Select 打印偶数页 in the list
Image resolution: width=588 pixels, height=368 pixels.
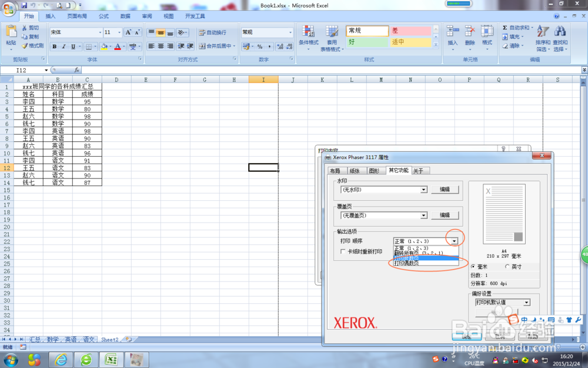click(426, 263)
